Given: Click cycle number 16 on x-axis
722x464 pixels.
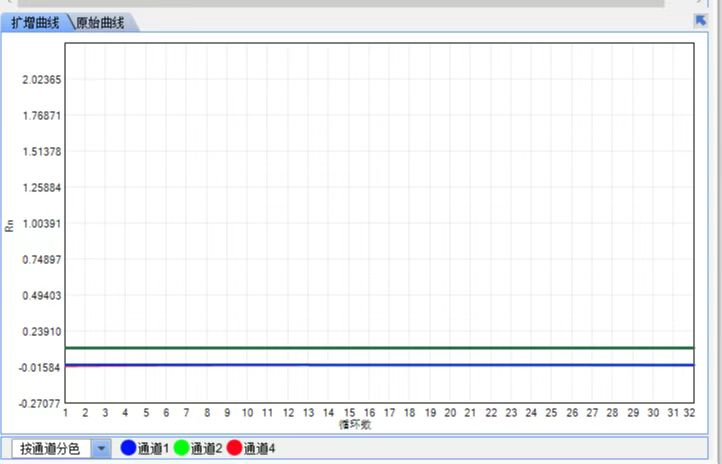Looking at the screenshot, I should 369,413.
